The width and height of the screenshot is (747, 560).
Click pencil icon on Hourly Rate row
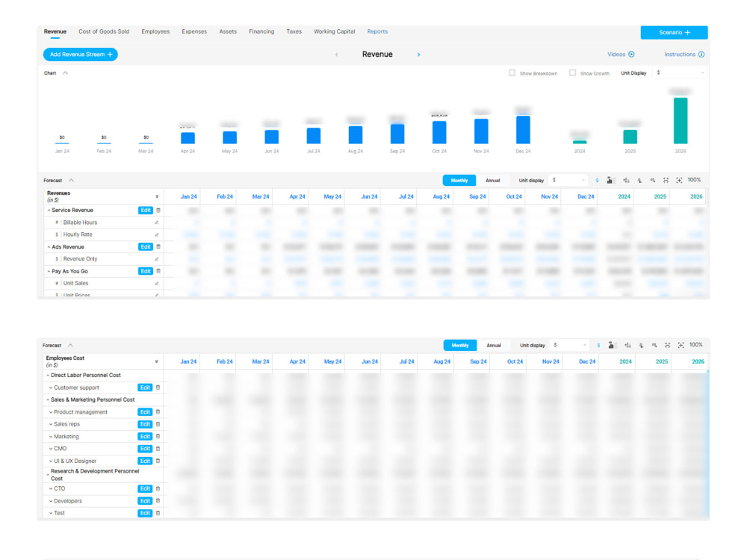[156, 234]
